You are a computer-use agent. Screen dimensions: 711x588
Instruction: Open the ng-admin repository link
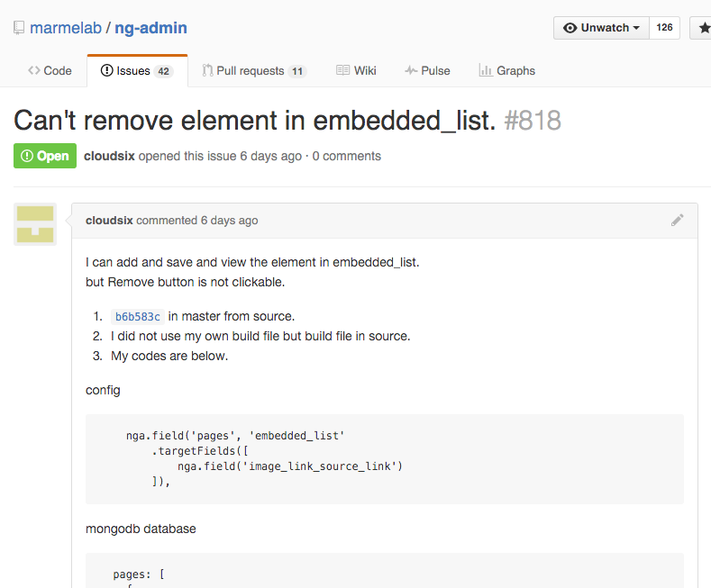point(150,28)
